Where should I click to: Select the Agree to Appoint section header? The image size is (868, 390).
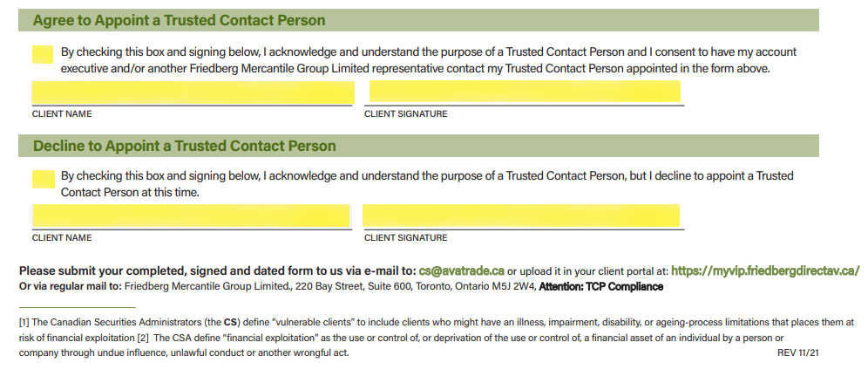(418, 20)
